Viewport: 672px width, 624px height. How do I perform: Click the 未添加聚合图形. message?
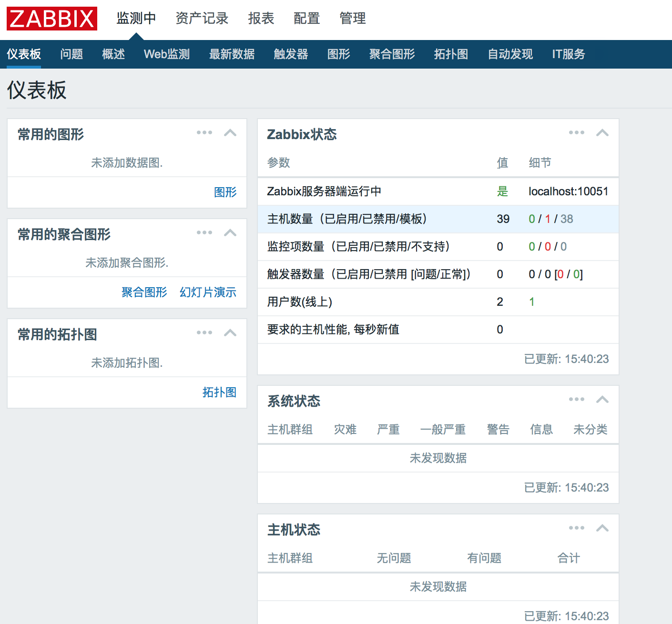click(x=127, y=263)
